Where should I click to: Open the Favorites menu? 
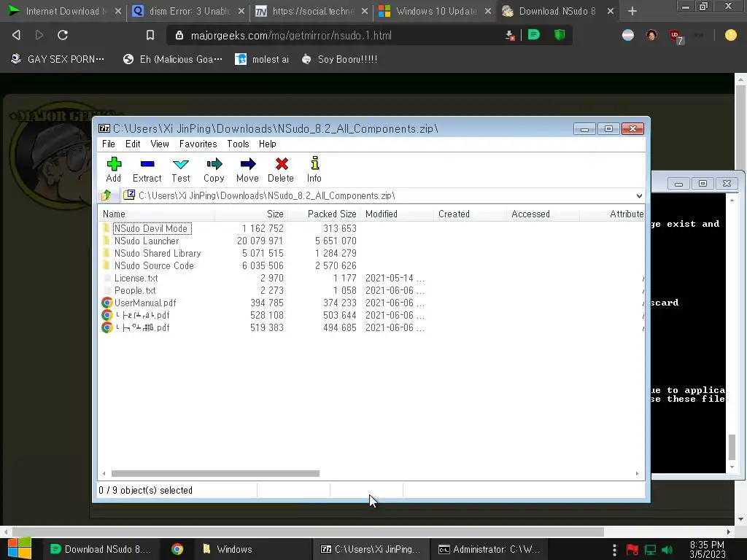tap(198, 144)
